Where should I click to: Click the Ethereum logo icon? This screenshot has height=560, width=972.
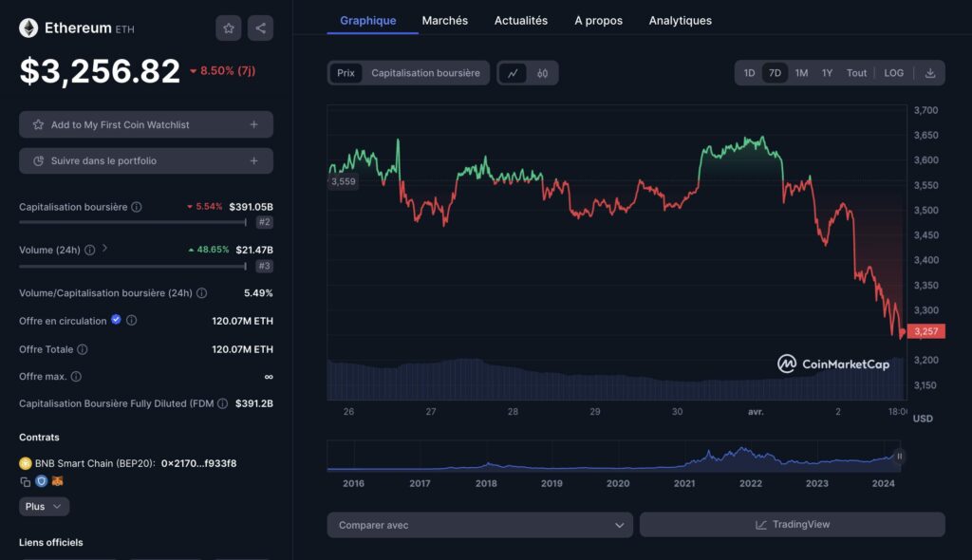click(28, 28)
